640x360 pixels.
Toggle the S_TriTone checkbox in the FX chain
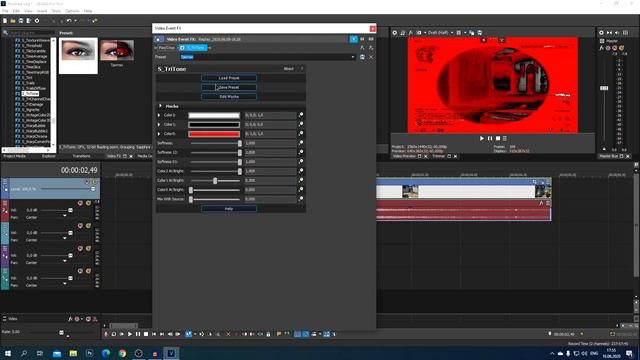[x=182, y=48]
